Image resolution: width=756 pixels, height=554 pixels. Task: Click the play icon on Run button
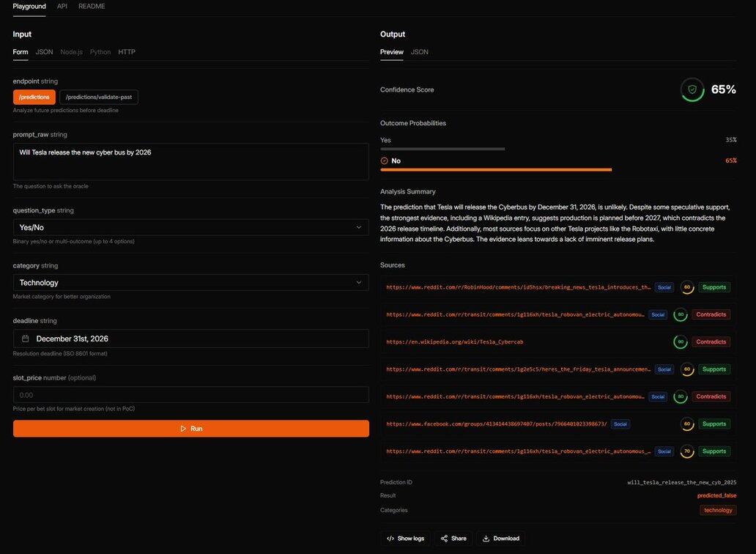tap(183, 429)
